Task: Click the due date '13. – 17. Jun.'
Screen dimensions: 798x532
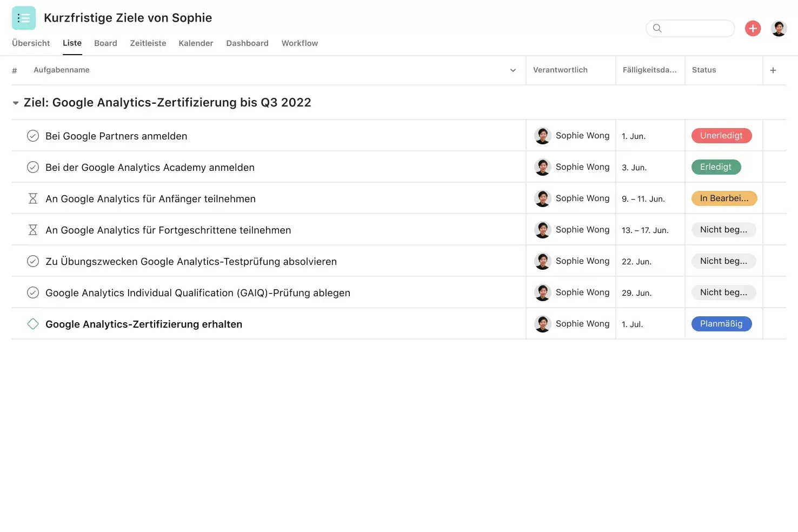Action: (x=645, y=230)
